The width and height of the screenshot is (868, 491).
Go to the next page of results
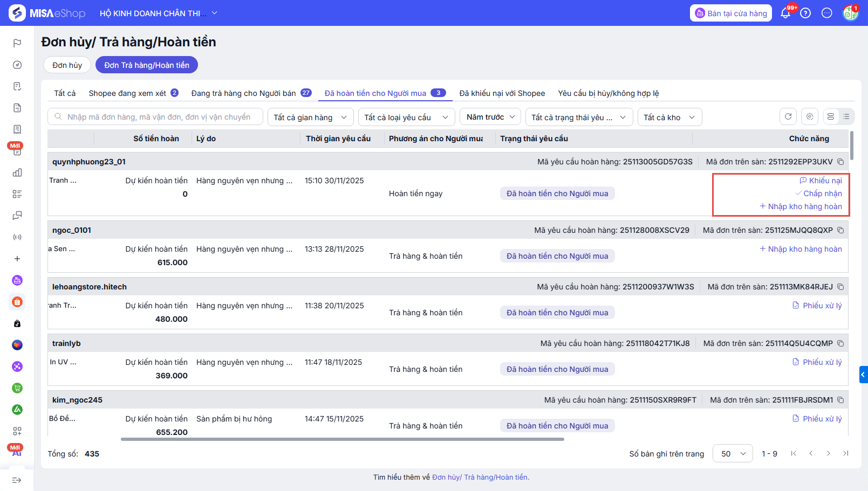click(x=829, y=453)
